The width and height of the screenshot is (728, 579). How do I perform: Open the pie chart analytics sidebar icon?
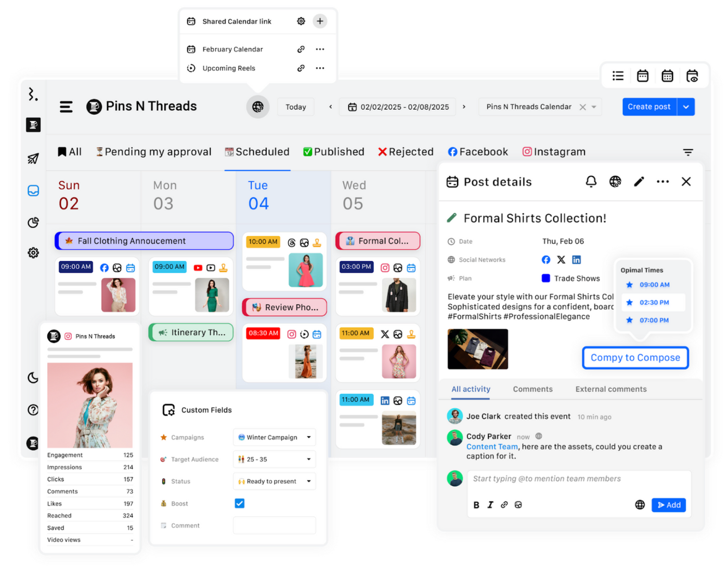coord(33,223)
